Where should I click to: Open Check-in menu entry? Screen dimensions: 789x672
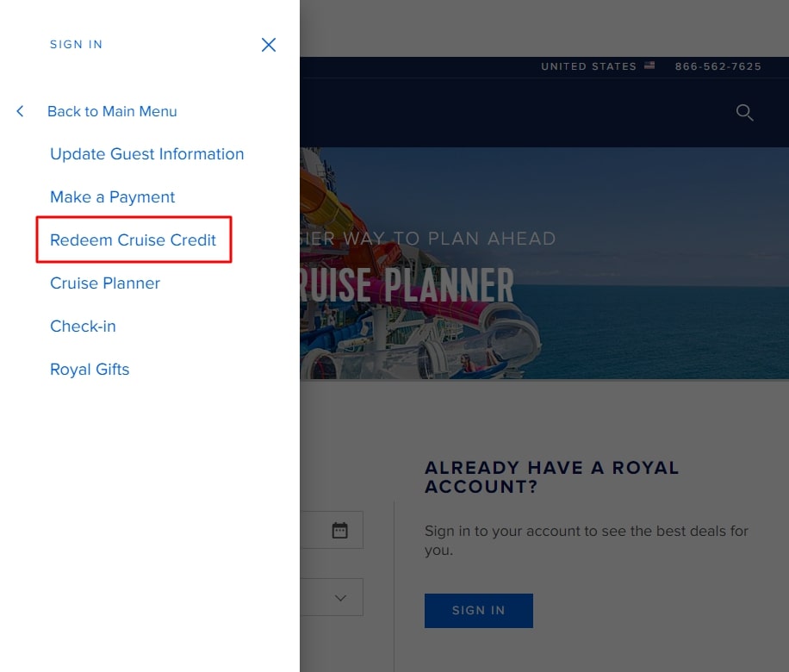pos(83,327)
